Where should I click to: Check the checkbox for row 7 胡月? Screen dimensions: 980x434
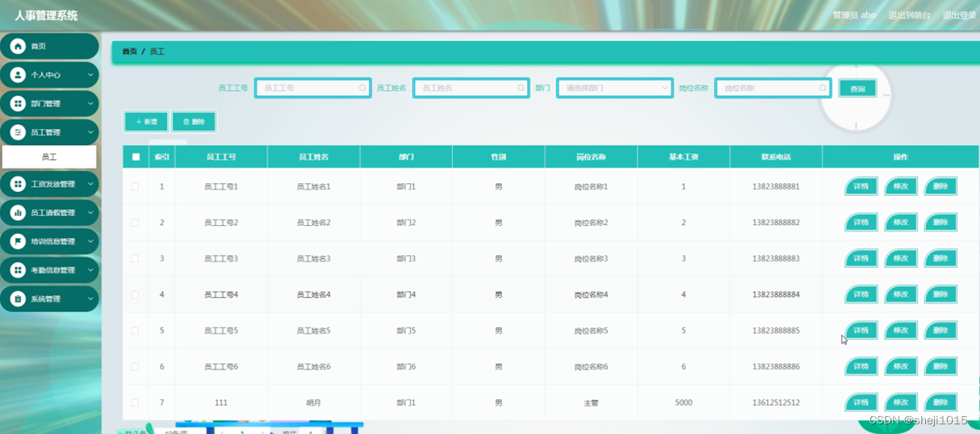pyautogui.click(x=135, y=403)
